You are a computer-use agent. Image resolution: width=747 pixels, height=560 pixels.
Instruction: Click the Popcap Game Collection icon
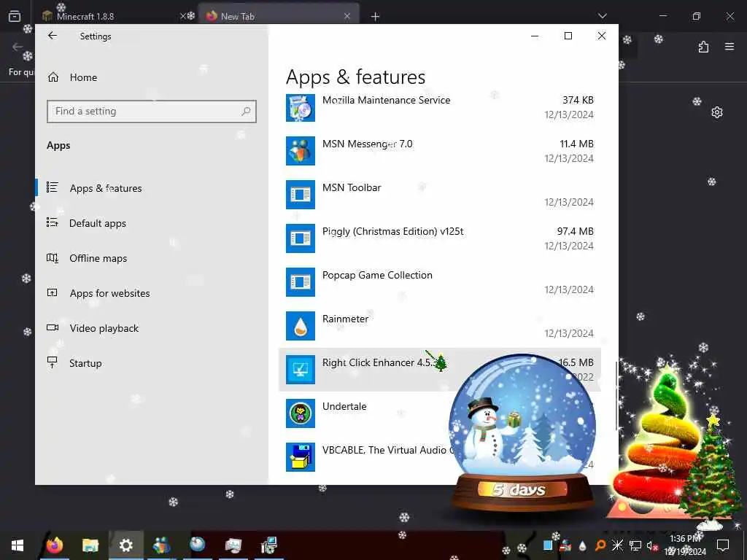[300, 282]
